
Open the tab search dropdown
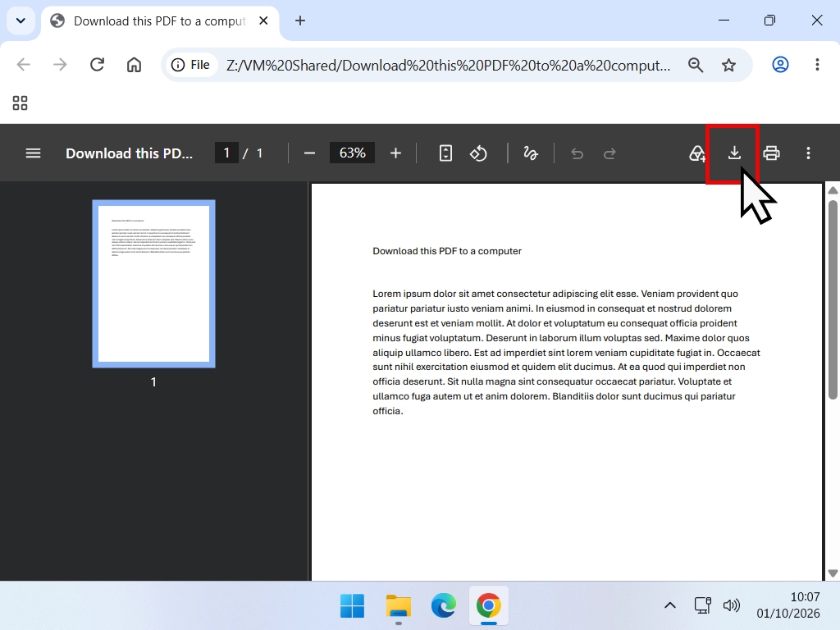pos(21,21)
